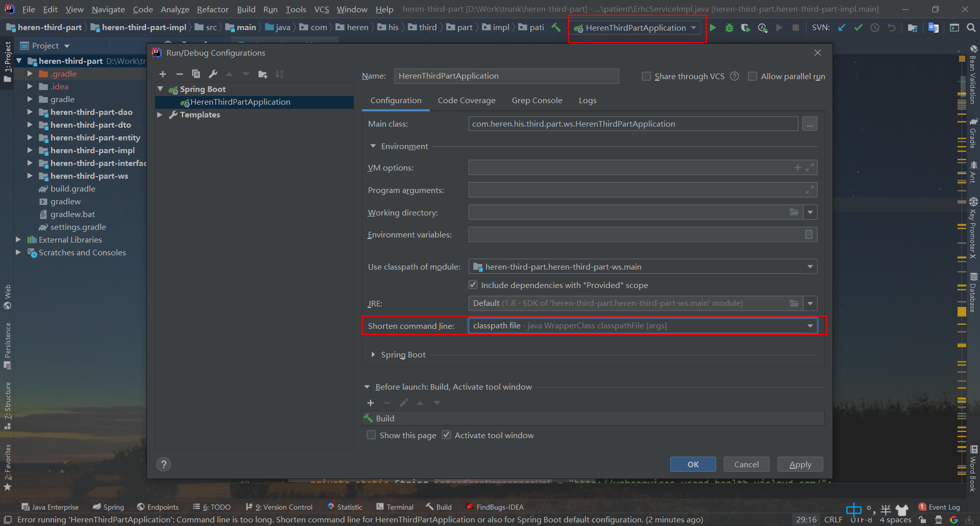Open the Terminal tool window tab

click(395, 507)
